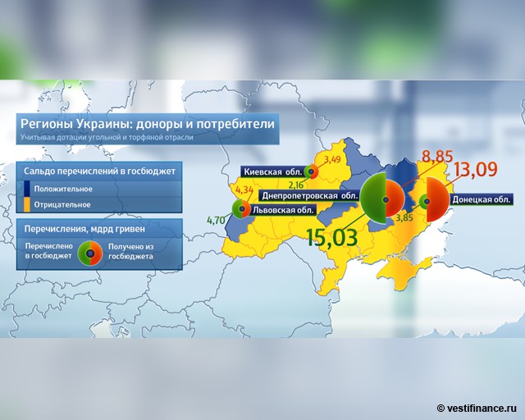The image size is (525, 420).
Task: Click the heading 'Перечисления, мдрд гривен'
Action: pyautogui.click(x=84, y=229)
